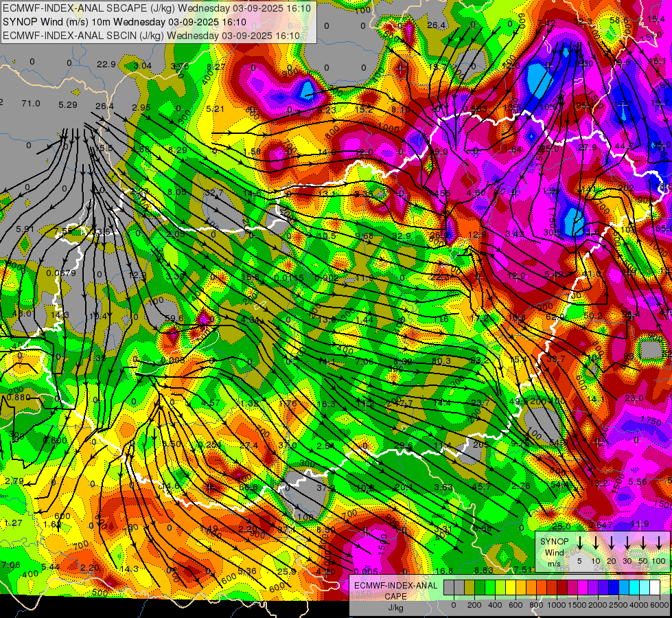The image size is (672, 618).
Task: Click the station value 47.7
Action: click(x=404, y=402)
